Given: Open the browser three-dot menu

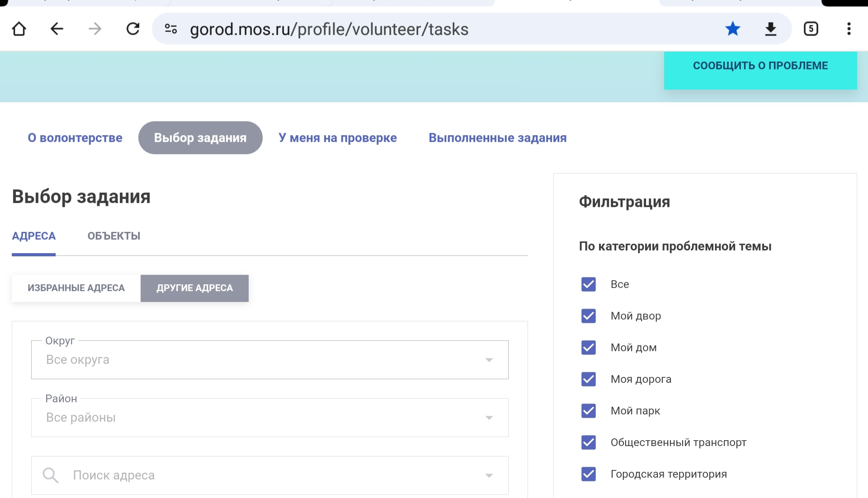Looking at the screenshot, I should pyautogui.click(x=849, y=29).
